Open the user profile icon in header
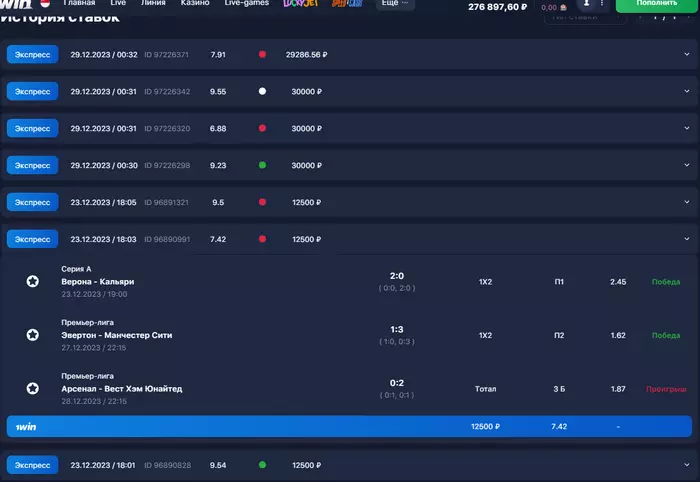Screen dimensions: 700x482 coord(586,3)
